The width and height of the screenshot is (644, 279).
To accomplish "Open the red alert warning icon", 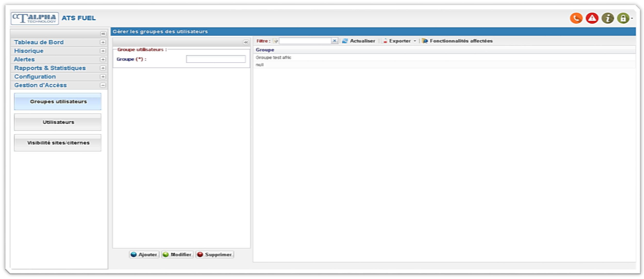I will [592, 18].
